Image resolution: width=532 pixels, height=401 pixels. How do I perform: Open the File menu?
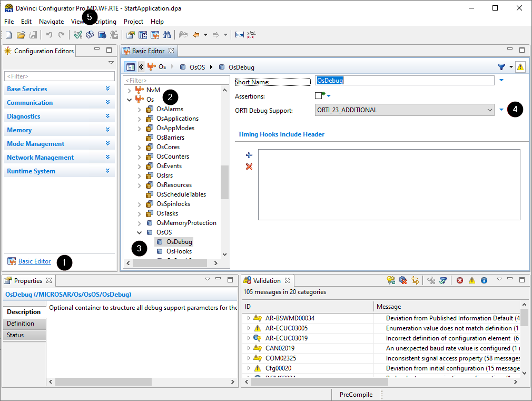click(x=9, y=22)
